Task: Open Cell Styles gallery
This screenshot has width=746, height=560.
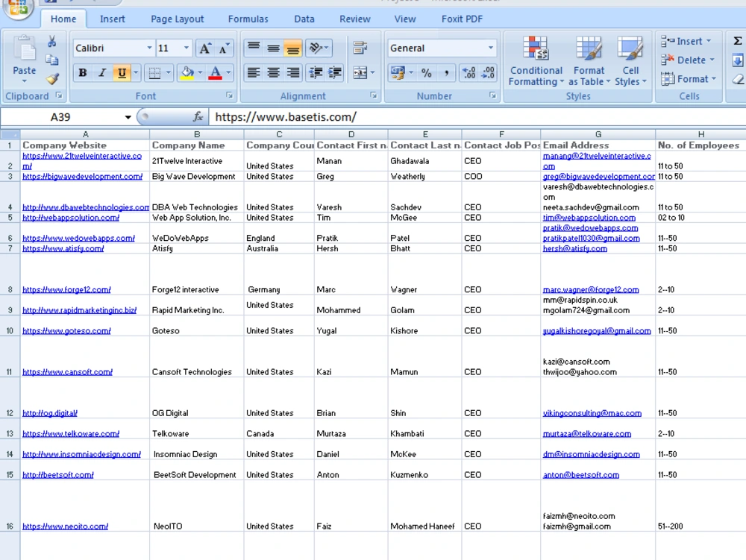Action: (x=631, y=61)
